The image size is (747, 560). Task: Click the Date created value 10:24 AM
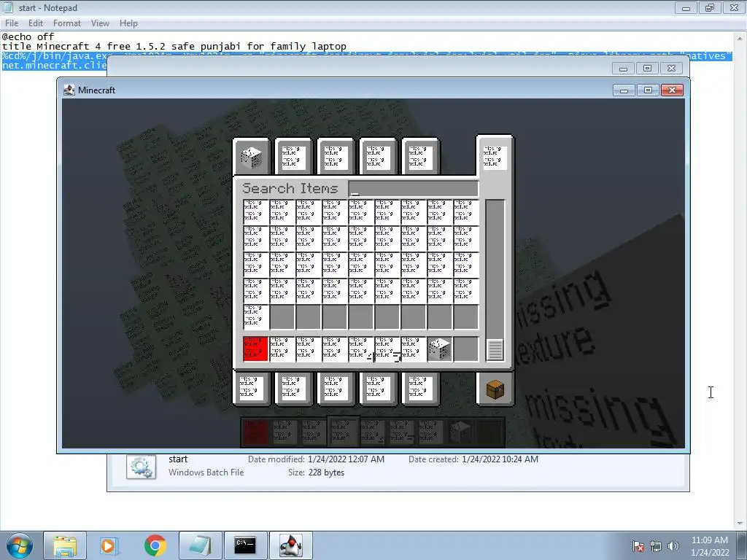(500, 459)
